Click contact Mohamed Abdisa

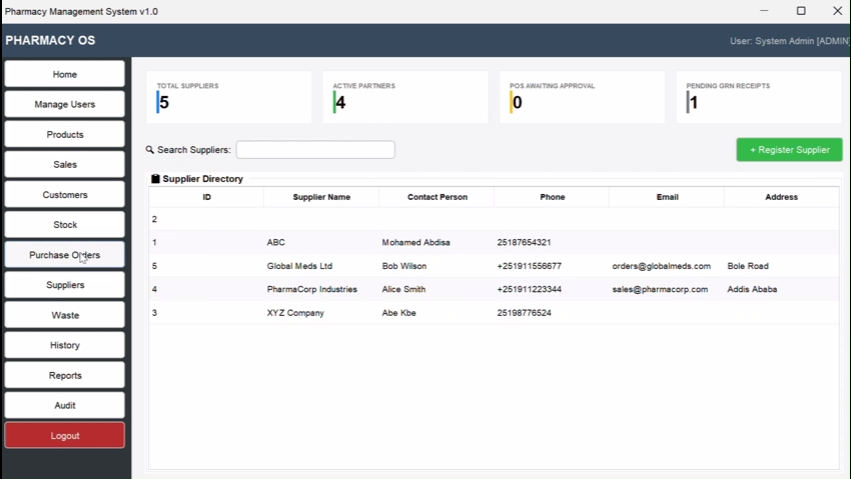[x=416, y=242]
